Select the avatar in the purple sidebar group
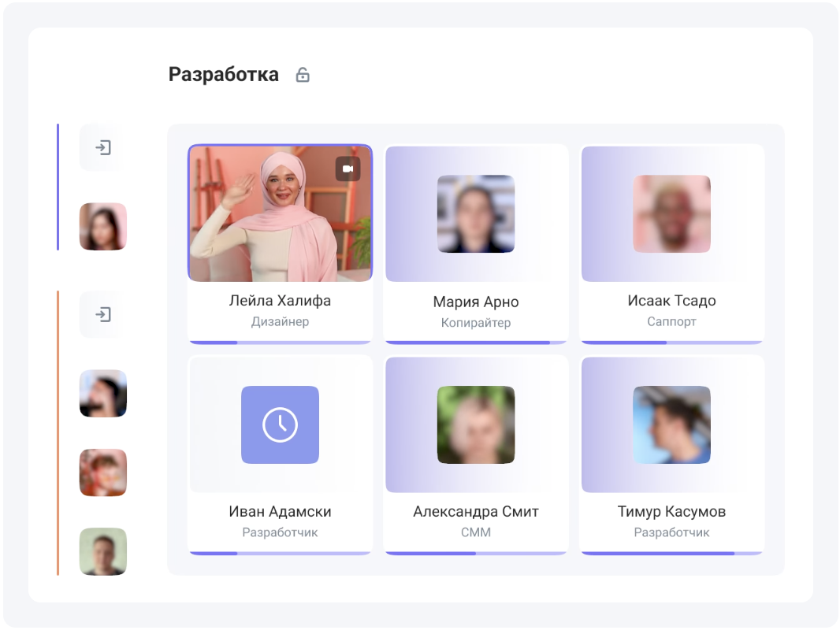This screenshot has height=630, width=840. pyautogui.click(x=103, y=227)
